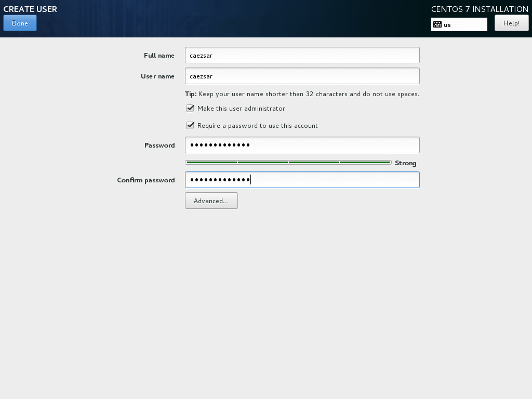Screen dimensions: 532x399
Task: Click the "Make this user administrator" label
Action: pos(241,108)
